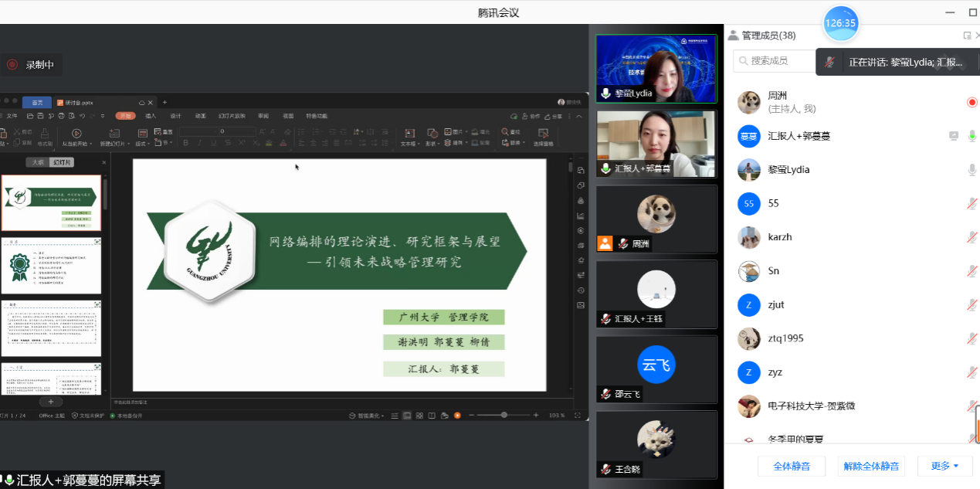
Task: Open the 更多 dropdown menu
Action: [x=944, y=466]
